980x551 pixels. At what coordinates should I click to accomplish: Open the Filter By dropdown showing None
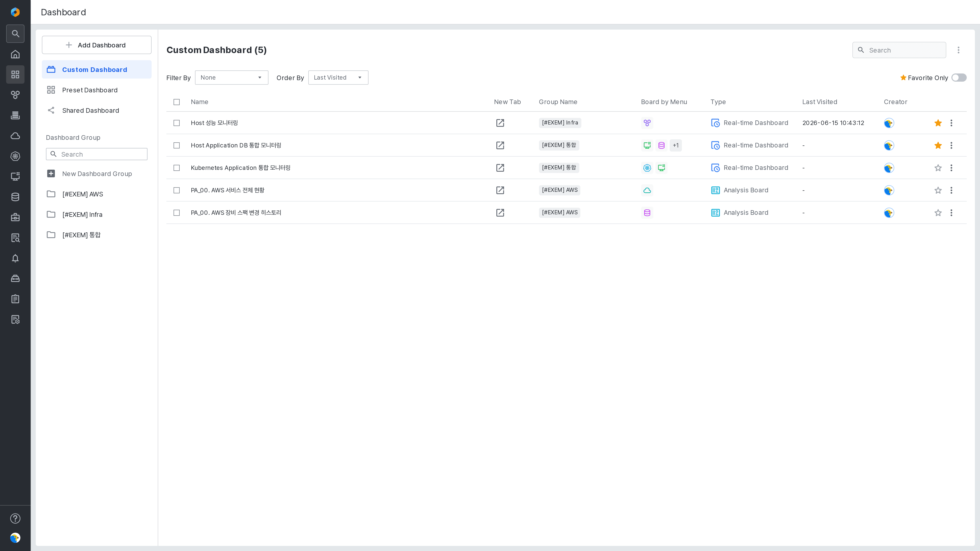(x=231, y=78)
